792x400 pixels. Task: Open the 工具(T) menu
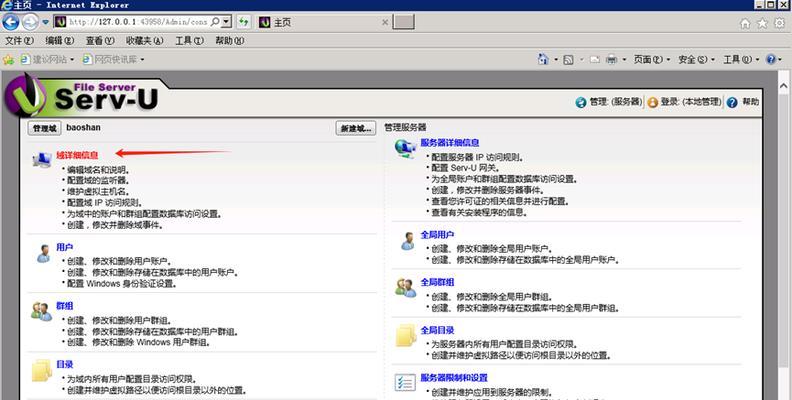click(x=189, y=40)
